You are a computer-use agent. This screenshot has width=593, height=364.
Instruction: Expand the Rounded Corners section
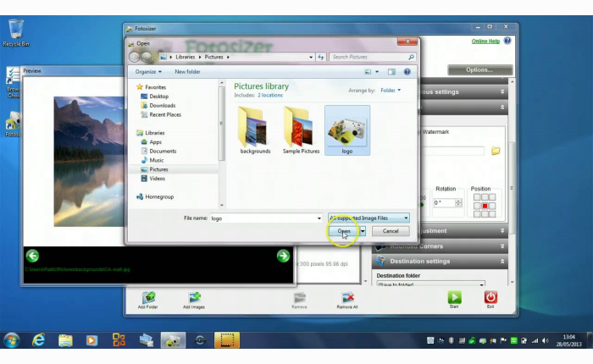[502, 246]
